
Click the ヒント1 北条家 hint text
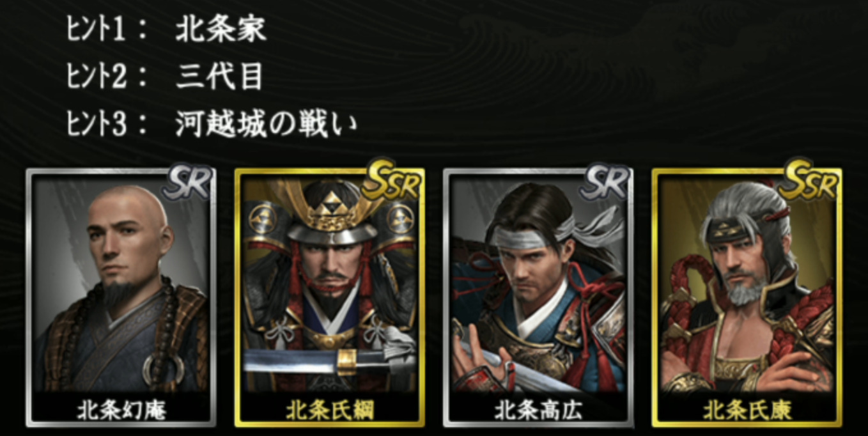click(166, 29)
